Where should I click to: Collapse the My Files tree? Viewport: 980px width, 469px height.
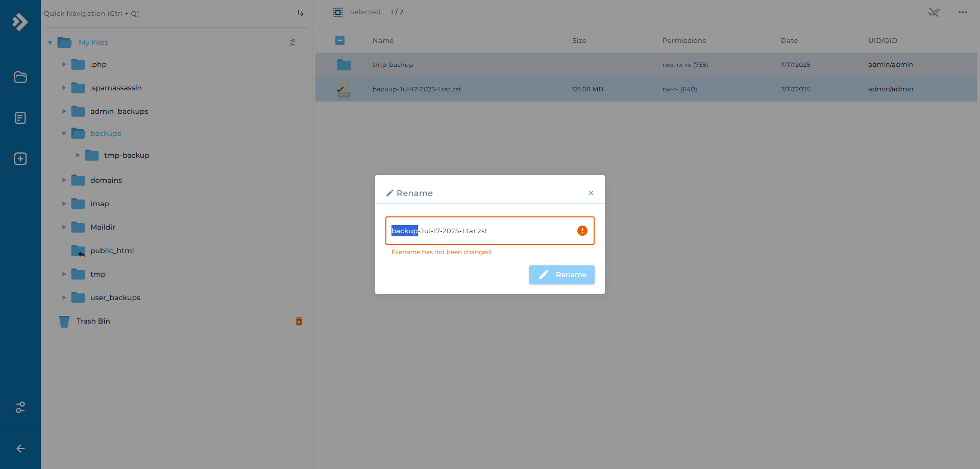50,42
